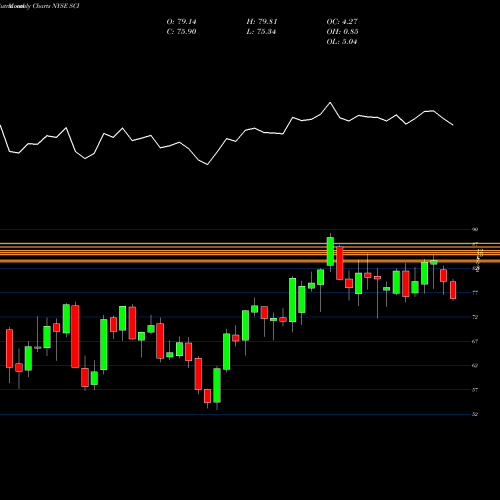Click the last red candle ending below 77
Image resolution: width=500 pixels, height=500 pixels.
pyautogui.click(x=453, y=290)
